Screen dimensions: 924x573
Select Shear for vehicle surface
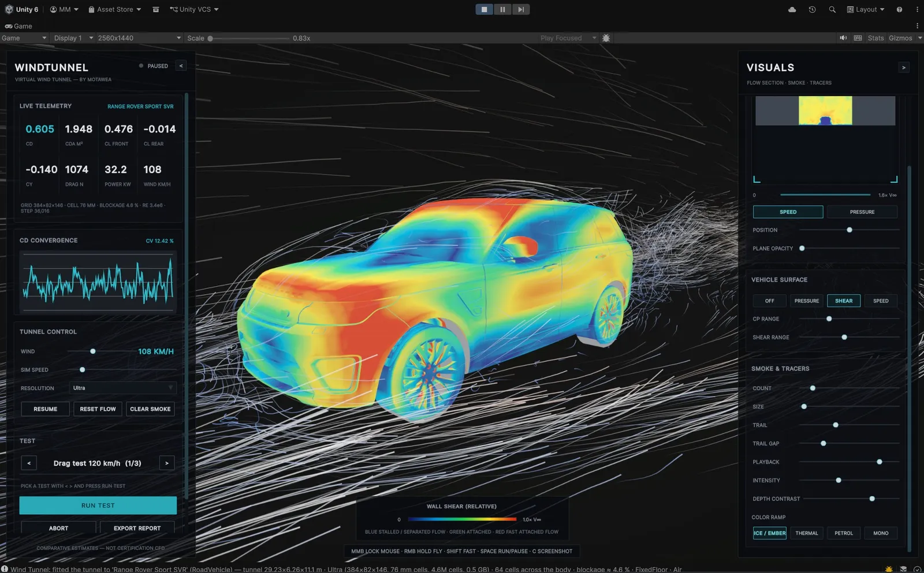(844, 301)
